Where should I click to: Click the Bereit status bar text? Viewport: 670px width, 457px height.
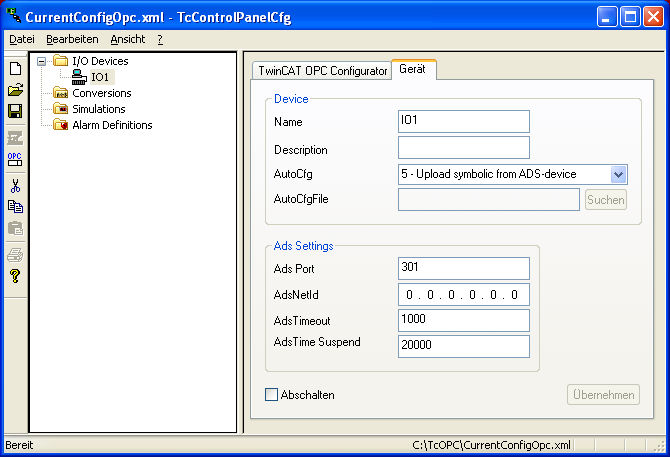coord(19,445)
